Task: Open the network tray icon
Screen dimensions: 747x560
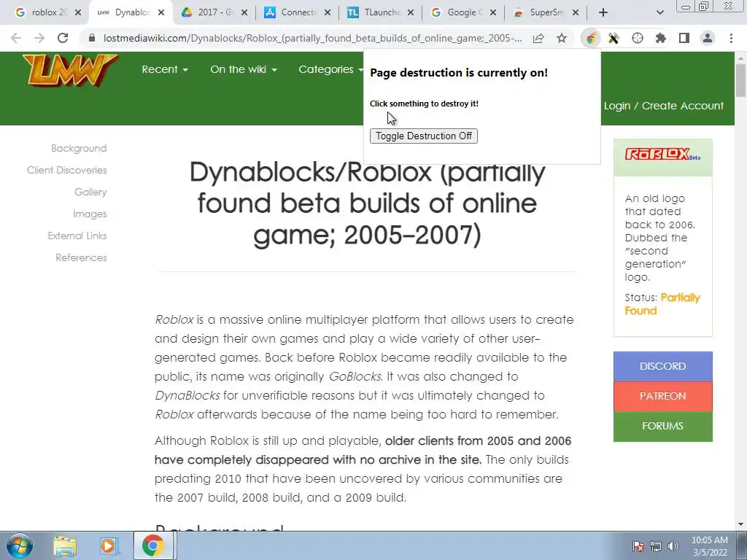Action: coord(656,546)
